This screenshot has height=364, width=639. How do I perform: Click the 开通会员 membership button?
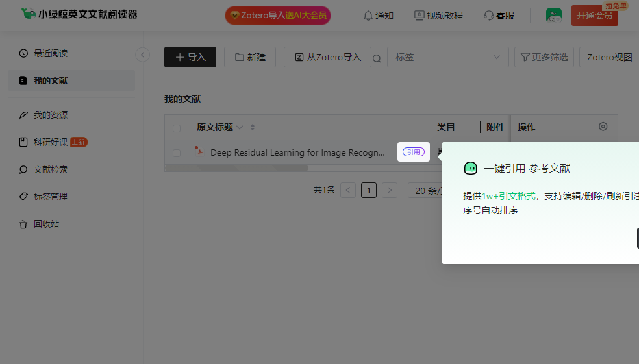coord(595,16)
